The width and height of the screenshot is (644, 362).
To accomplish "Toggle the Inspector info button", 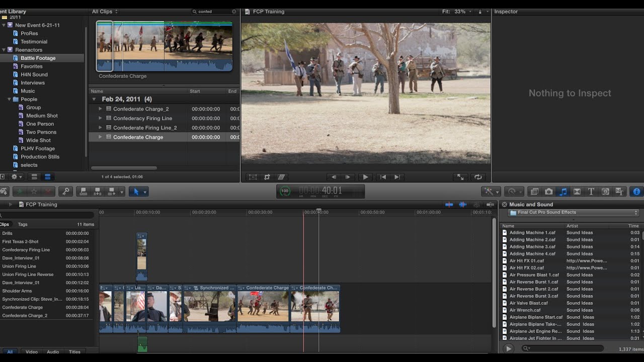I will (636, 192).
